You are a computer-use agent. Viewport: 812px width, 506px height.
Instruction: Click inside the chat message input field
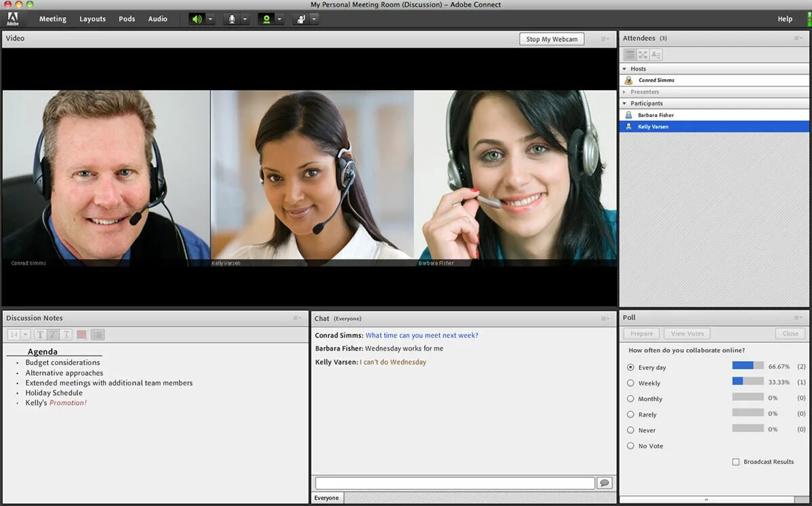click(453, 482)
